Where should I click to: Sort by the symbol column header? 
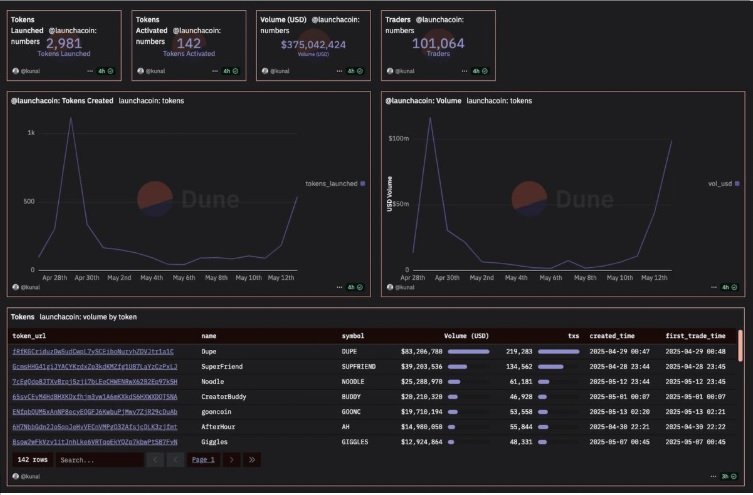(352, 336)
